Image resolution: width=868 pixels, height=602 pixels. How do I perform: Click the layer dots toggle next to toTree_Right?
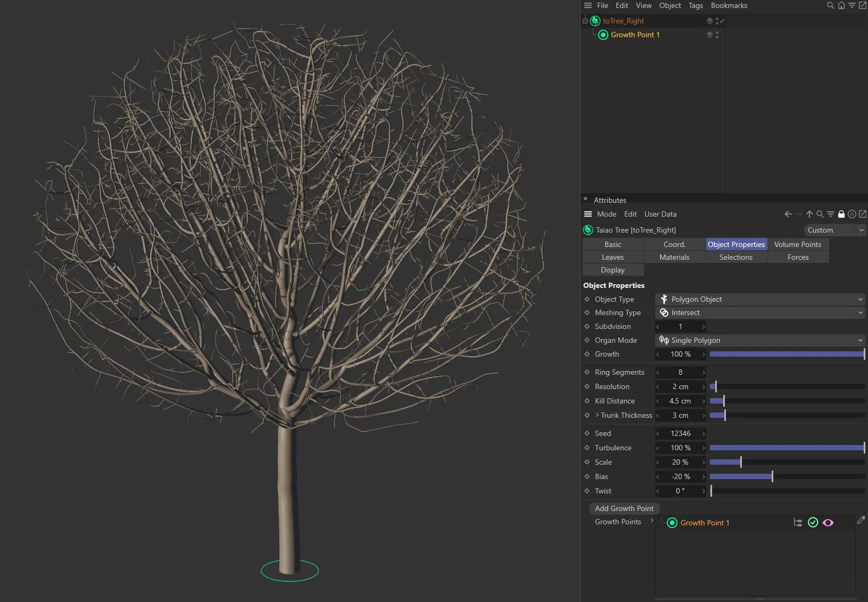(x=717, y=21)
